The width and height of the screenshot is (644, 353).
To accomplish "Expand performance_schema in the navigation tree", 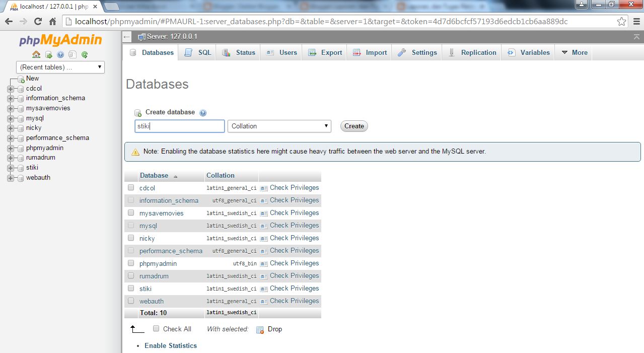I will tap(10, 138).
